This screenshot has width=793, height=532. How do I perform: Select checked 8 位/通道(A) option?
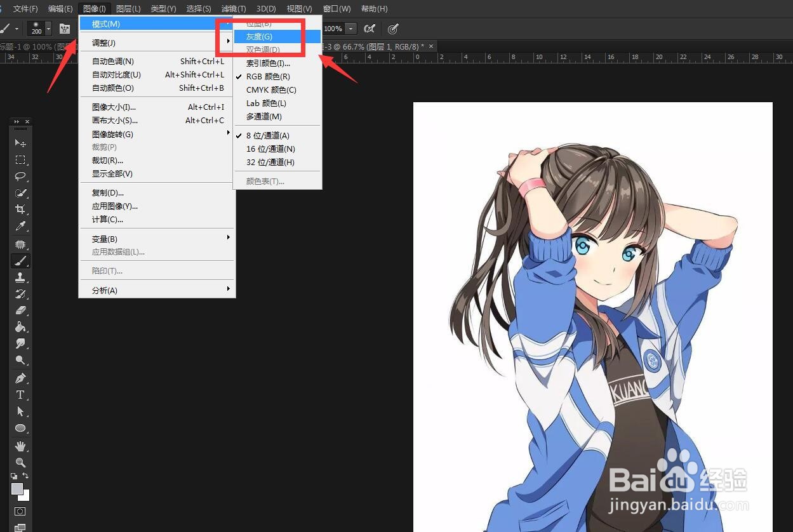pos(277,136)
